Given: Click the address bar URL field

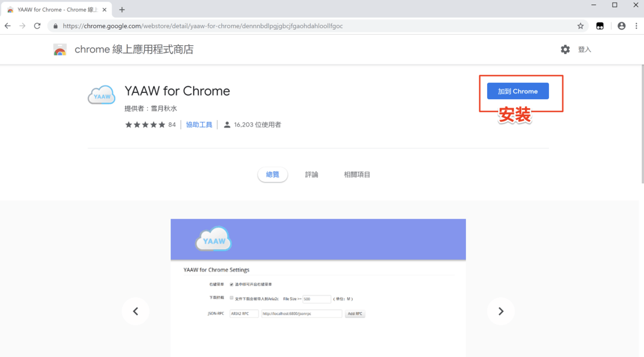Looking at the screenshot, I should 317,26.
